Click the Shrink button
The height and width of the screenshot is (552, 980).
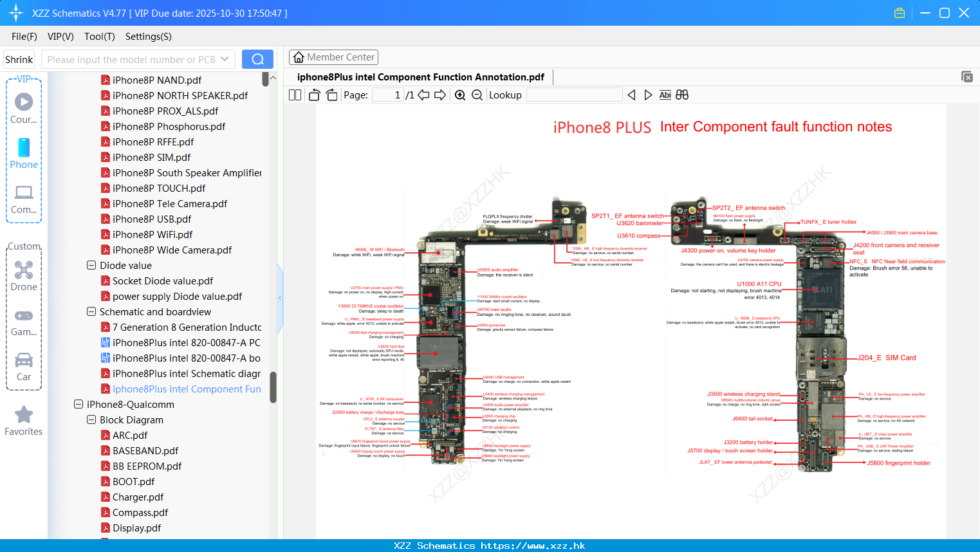point(19,59)
